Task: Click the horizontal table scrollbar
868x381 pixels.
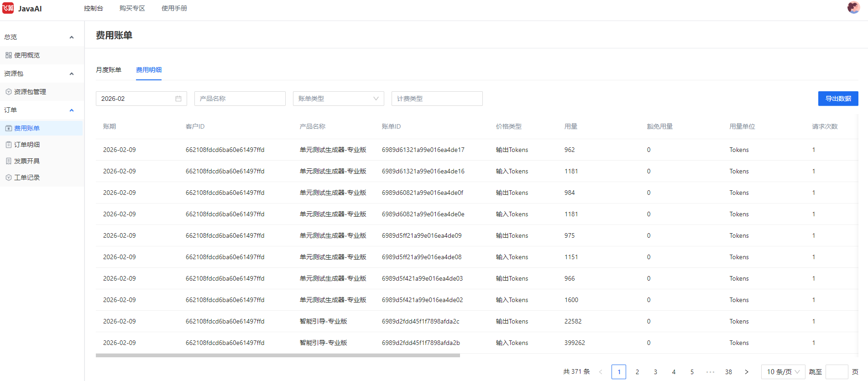Action: (277, 355)
